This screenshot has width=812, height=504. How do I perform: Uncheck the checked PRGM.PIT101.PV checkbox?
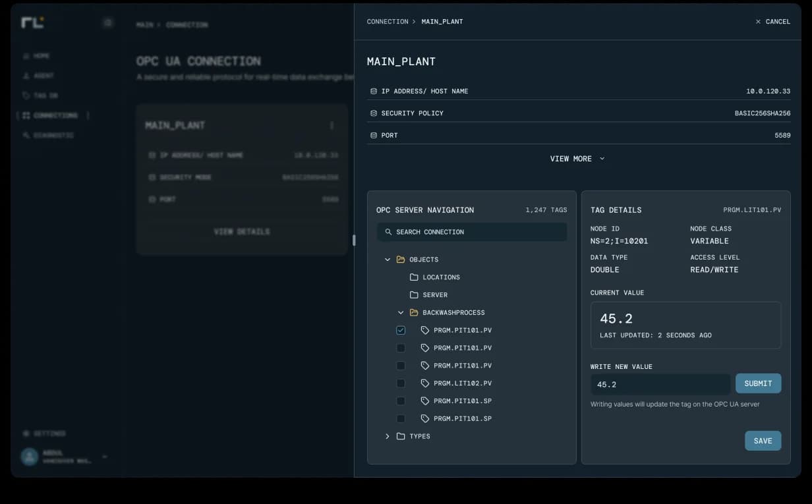401,330
